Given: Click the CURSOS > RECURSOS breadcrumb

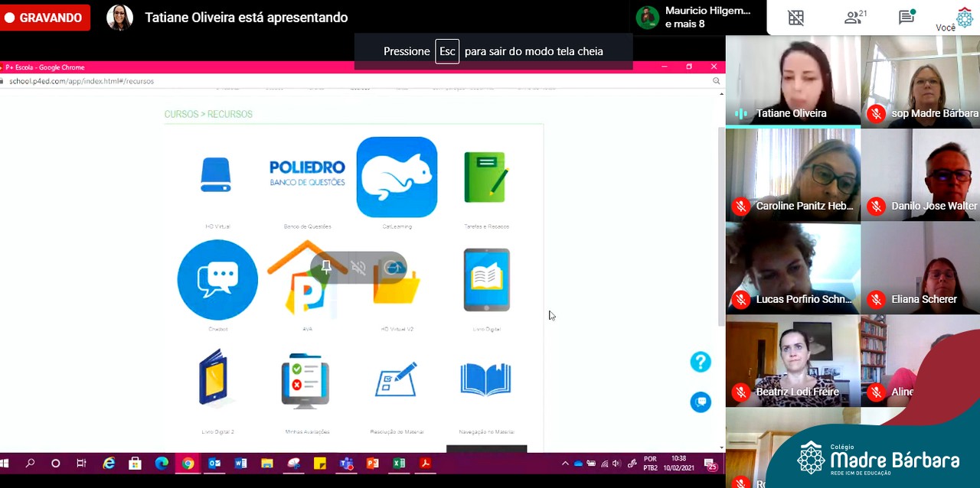Looking at the screenshot, I should tap(208, 114).
